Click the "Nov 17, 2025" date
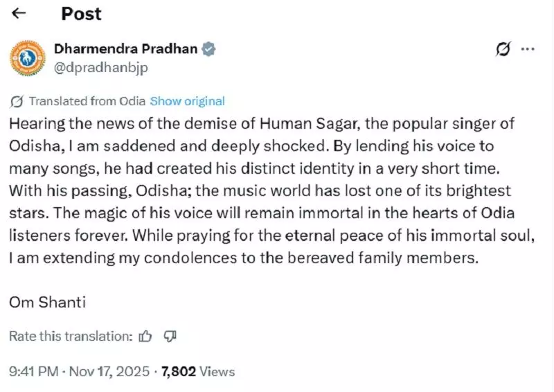The height and width of the screenshot is (392, 554). [109, 372]
